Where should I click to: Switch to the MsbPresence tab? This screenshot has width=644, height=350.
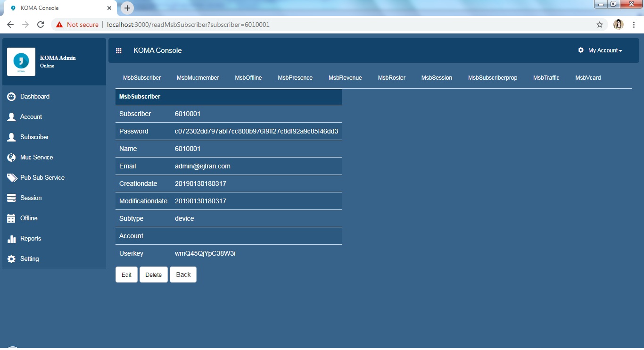click(x=295, y=77)
